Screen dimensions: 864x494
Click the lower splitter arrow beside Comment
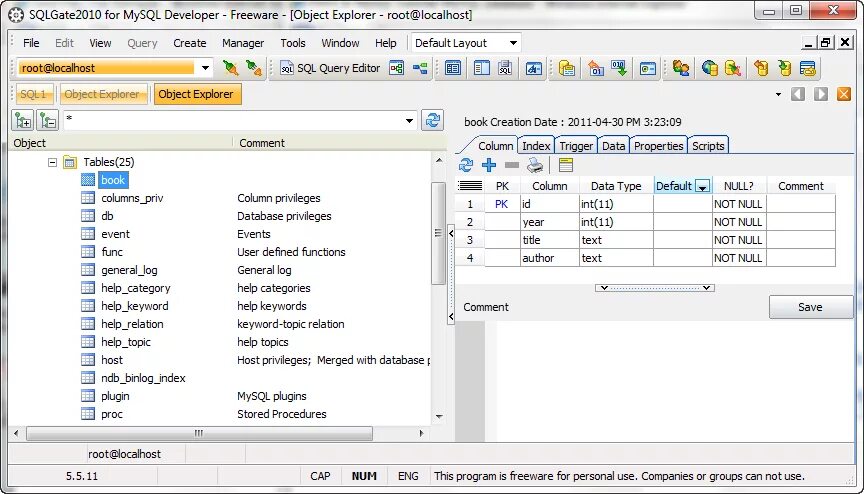pyautogui.click(x=451, y=316)
